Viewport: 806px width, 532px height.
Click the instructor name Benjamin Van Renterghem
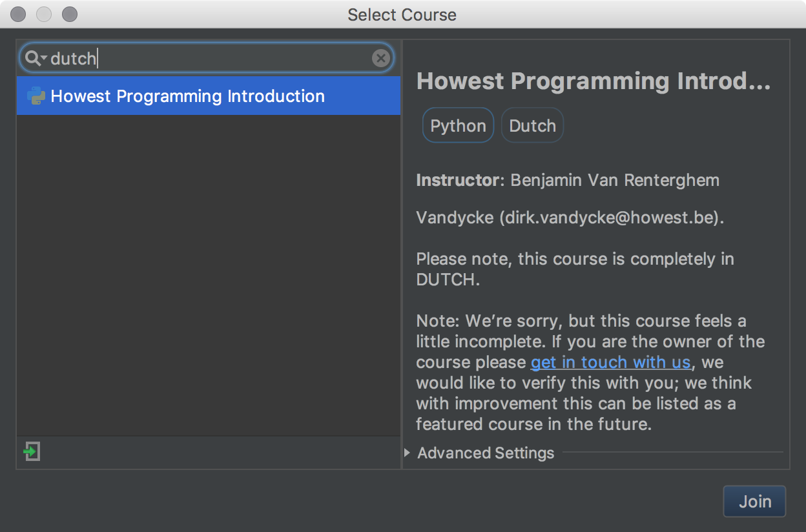point(615,180)
